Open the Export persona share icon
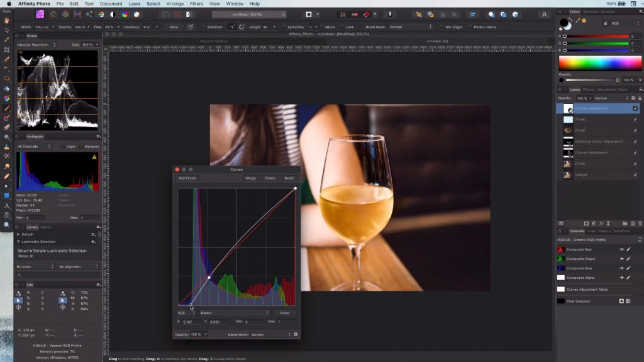This screenshot has width=644, height=362. 89,14
